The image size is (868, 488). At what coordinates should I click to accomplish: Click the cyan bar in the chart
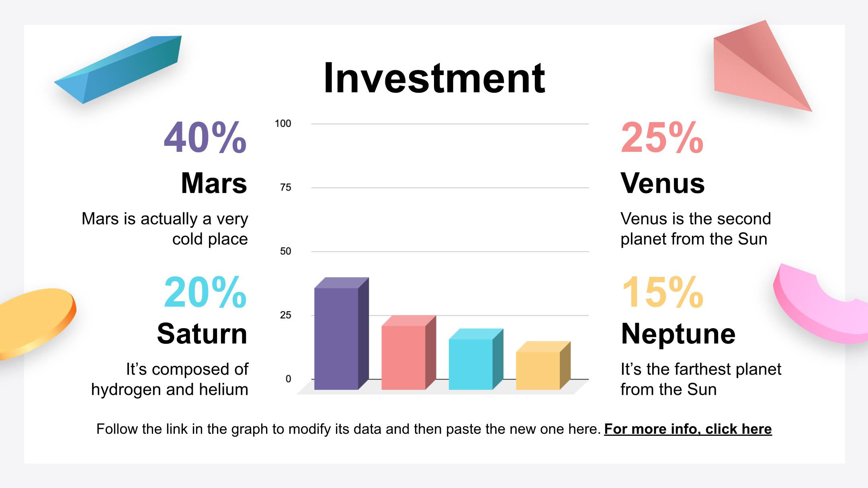(x=471, y=363)
